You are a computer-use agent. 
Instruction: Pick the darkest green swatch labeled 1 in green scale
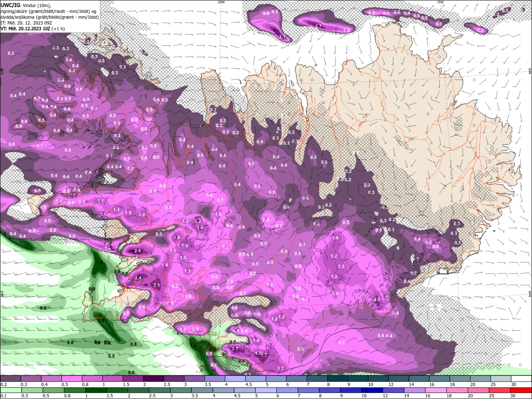[x=96, y=390]
